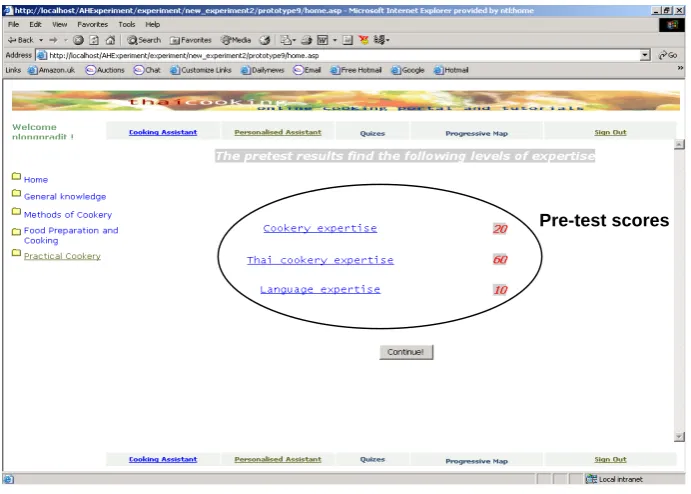Click the page scrollbar up arrow
691x494 pixels.
tap(679, 144)
